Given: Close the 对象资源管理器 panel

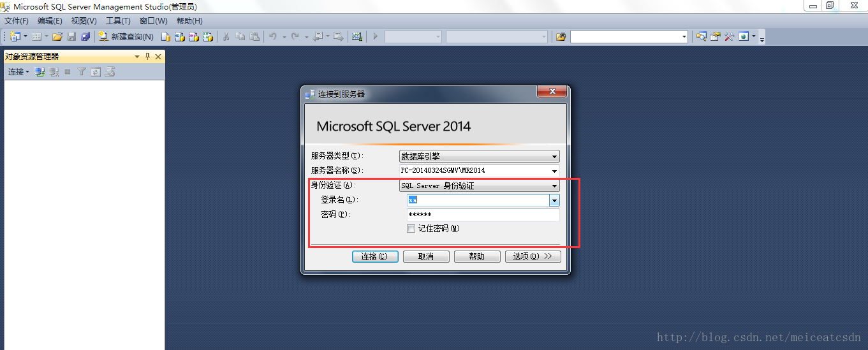Looking at the screenshot, I should coord(158,57).
